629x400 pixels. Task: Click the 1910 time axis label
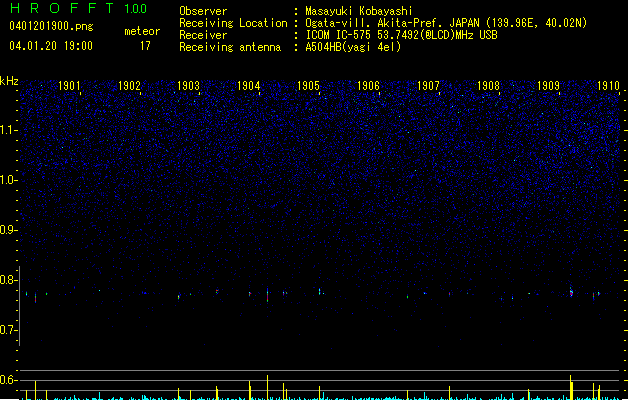click(608, 86)
